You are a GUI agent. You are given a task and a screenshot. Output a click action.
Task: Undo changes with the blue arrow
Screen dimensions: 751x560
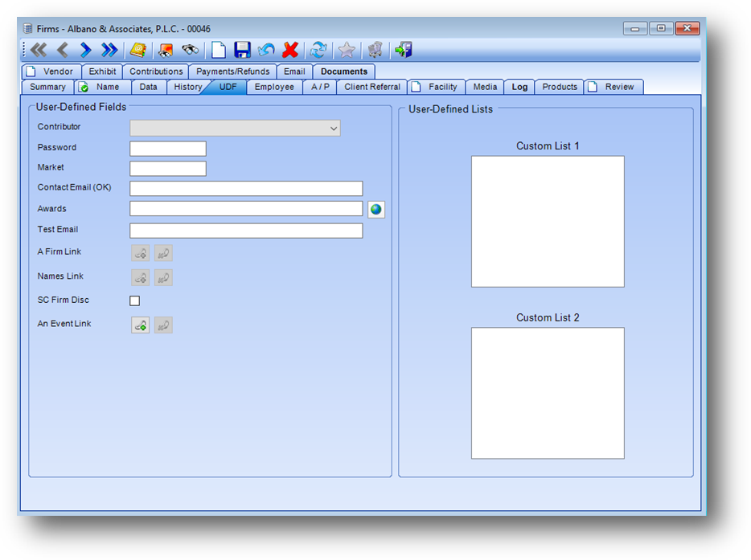tap(266, 50)
